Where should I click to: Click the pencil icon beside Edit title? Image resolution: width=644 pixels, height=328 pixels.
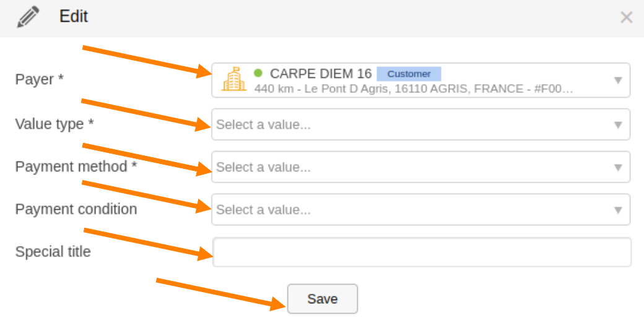point(28,17)
